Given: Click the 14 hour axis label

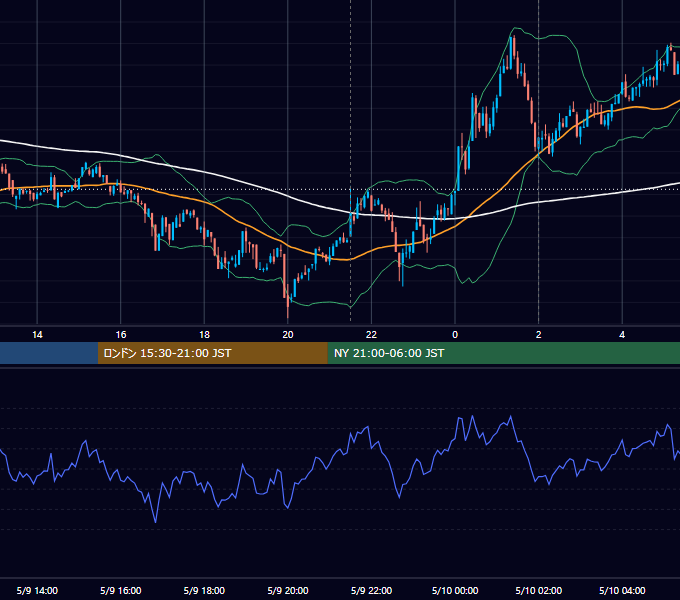Looking at the screenshot, I should tap(37, 335).
